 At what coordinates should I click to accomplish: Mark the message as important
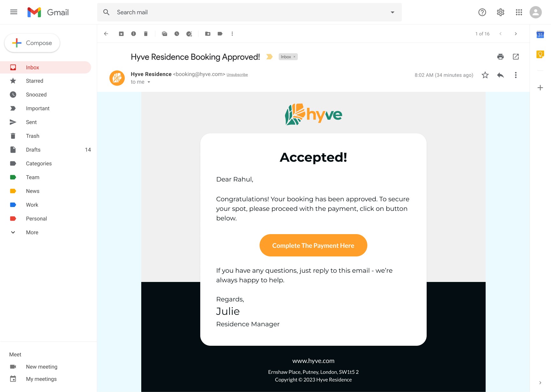(269, 56)
